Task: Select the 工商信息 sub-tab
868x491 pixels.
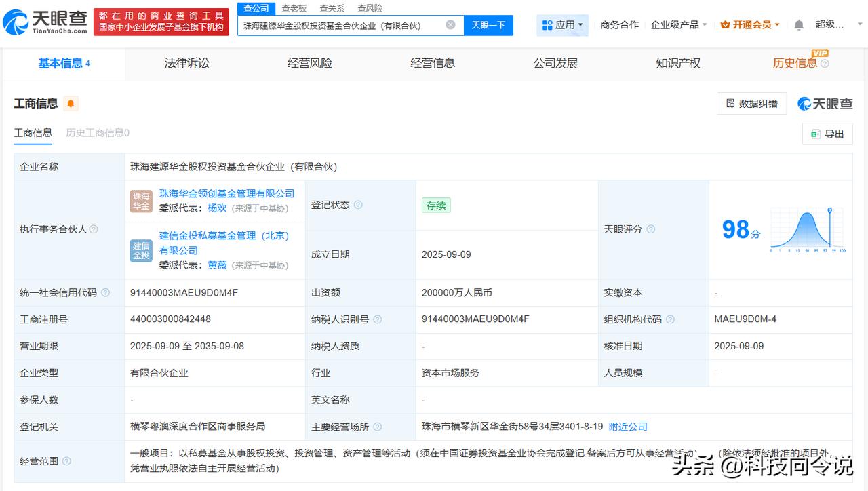Action: (33, 133)
